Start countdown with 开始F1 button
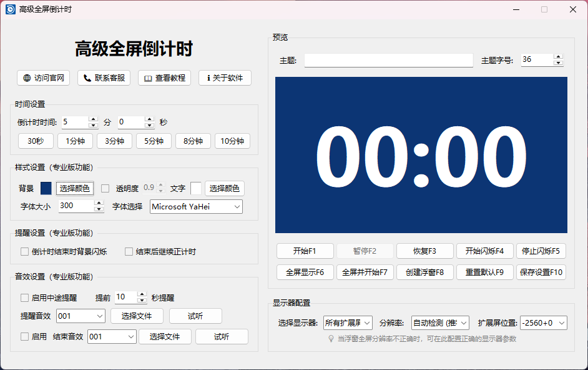 click(305, 251)
